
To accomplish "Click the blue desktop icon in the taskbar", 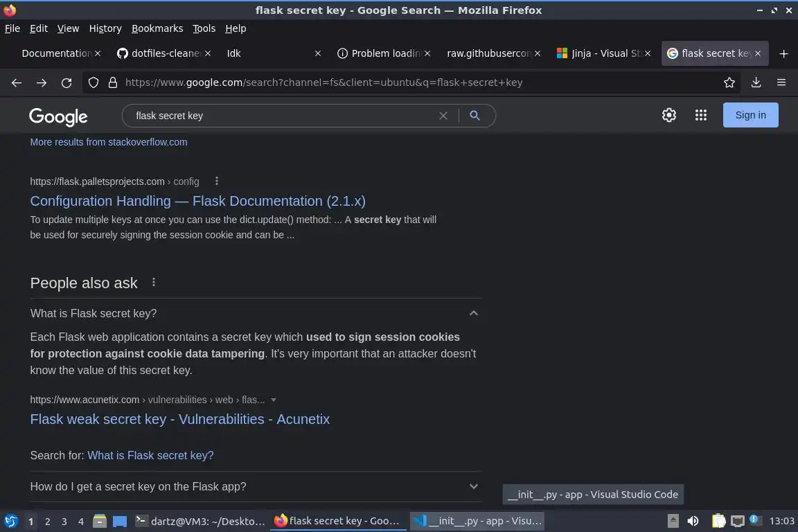I will (x=120, y=522).
